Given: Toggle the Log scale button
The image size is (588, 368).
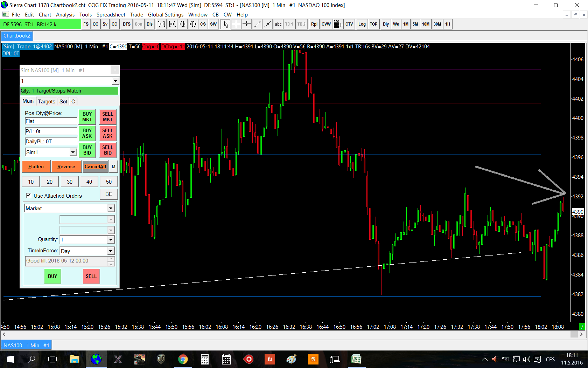Looking at the screenshot, I should [362, 24].
